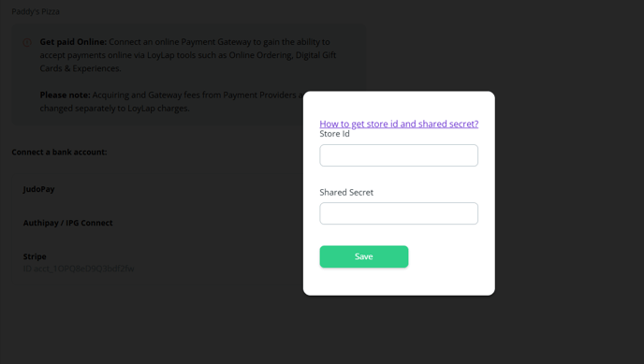The width and height of the screenshot is (644, 364).
Task: Click the green Save button
Action: (364, 256)
